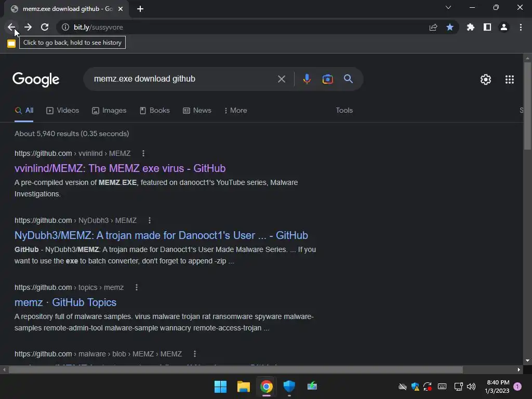Open the Chrome profile icon
Image resolution: width=532 pixels, height=399 pixels.
point(504,27)
